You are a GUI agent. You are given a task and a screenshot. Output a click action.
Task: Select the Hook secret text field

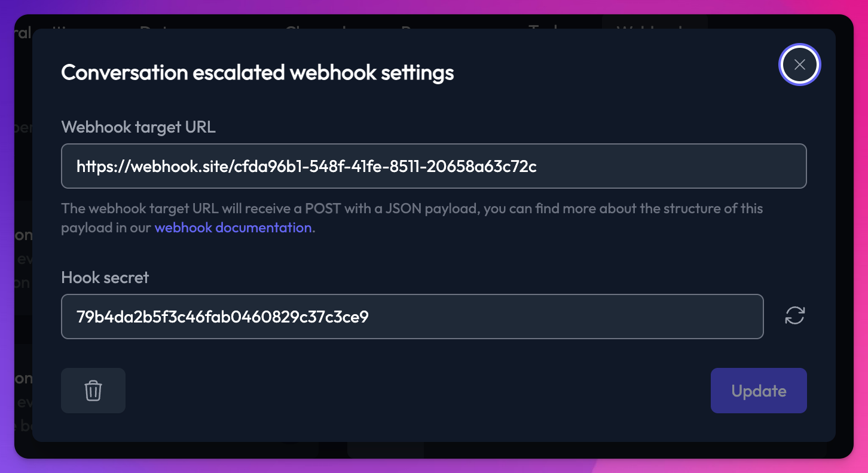[412, 317]
